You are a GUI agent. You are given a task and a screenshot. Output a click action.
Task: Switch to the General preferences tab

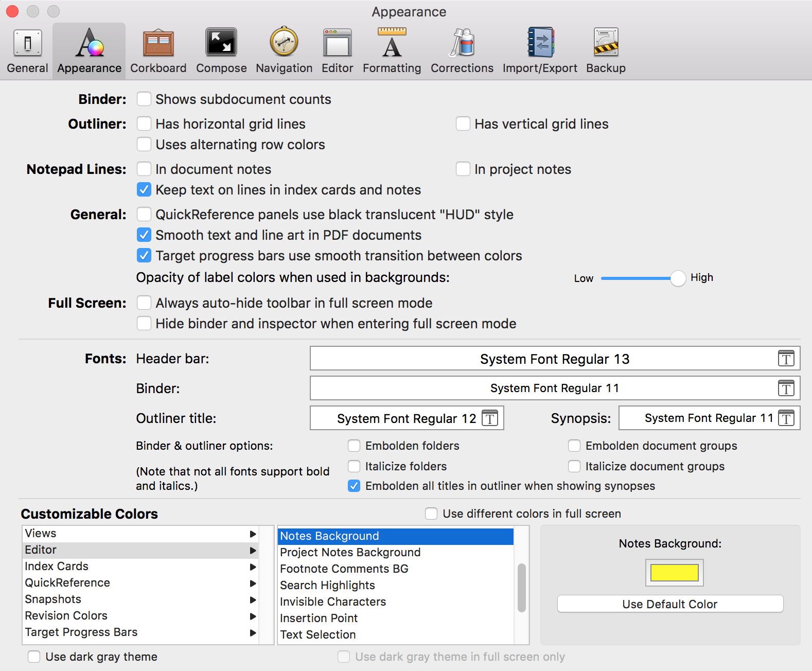[27, 51]
